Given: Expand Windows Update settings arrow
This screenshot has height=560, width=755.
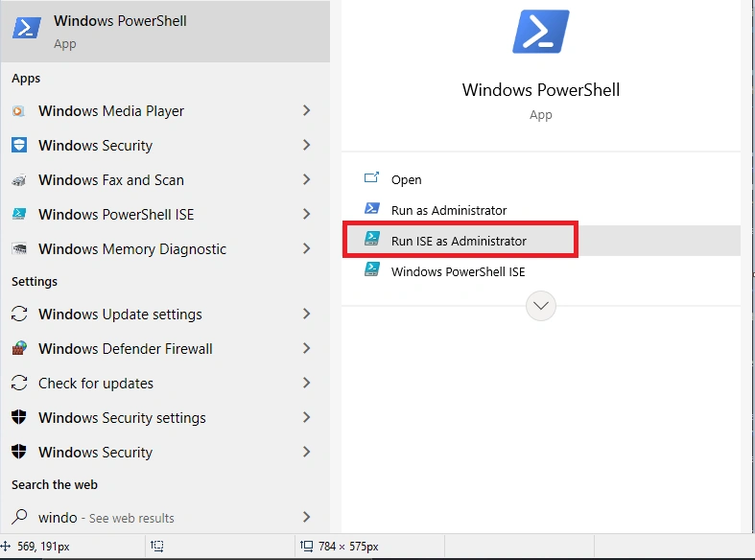Looking at the screenshot, I should pos(307,314).
